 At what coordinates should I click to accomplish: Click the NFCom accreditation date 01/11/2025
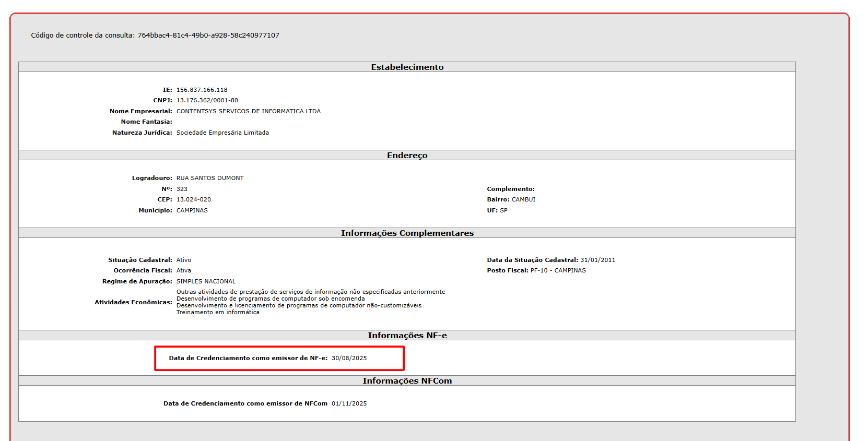tap(349, 403)
